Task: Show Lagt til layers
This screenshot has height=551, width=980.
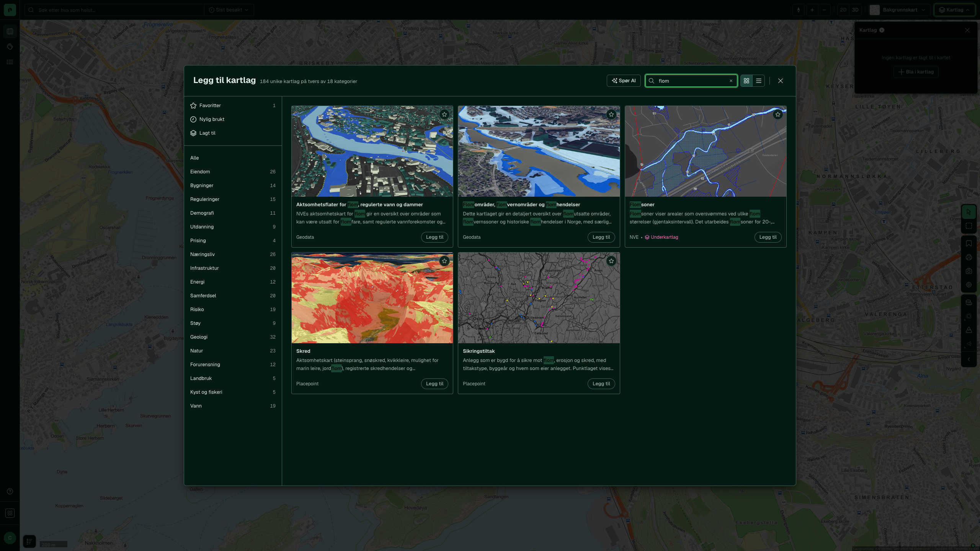Action: (x=233, y=133)
